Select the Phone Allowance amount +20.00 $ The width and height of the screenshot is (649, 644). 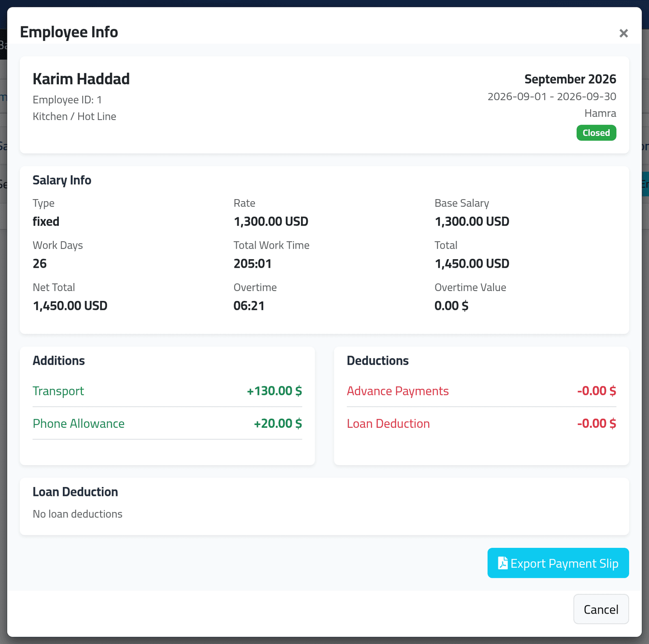pos(278,423)
